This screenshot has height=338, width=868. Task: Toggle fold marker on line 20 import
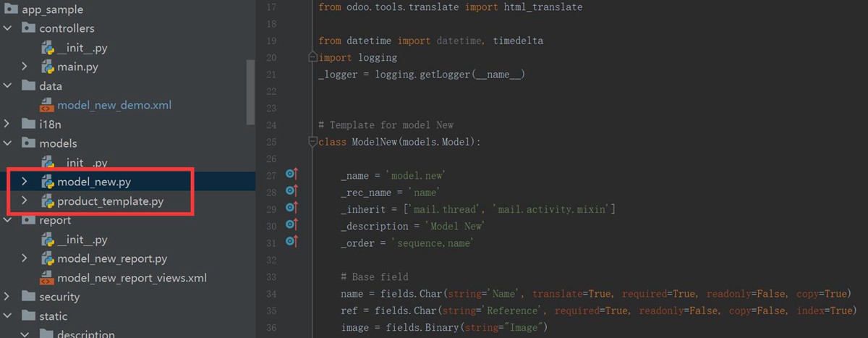pyautogui.click(x=312, y=57)
